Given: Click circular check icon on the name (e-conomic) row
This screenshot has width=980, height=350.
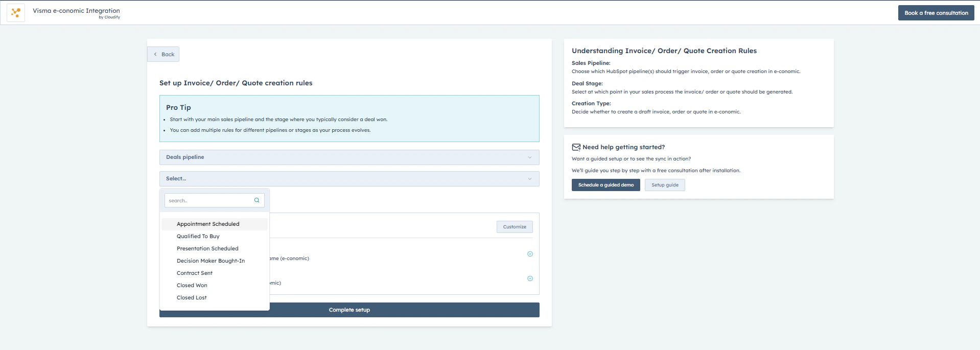Looking at the screenshot, I should (530, 254).
